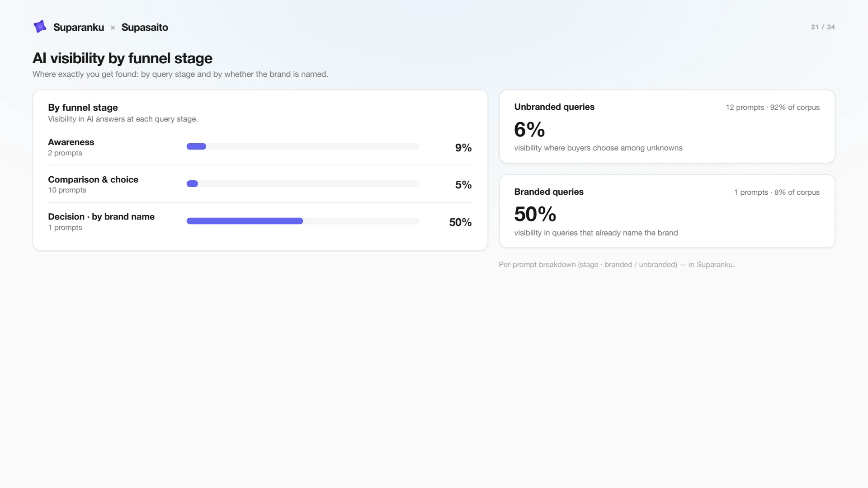This screenshot has height=488, width=868.
Task: Click the per-prompt breakdown footnote
Action: (x=617, y=265)
